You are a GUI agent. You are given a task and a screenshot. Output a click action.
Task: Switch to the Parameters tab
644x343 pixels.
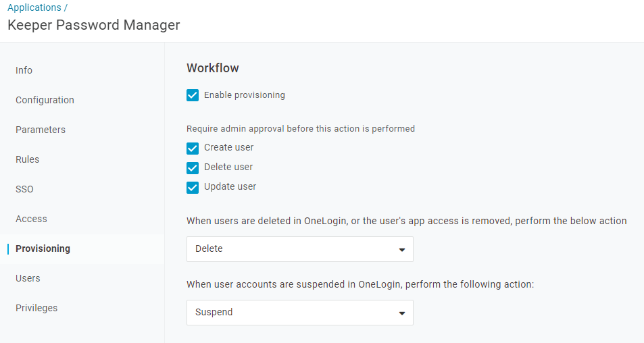click(x=41, y=130)
